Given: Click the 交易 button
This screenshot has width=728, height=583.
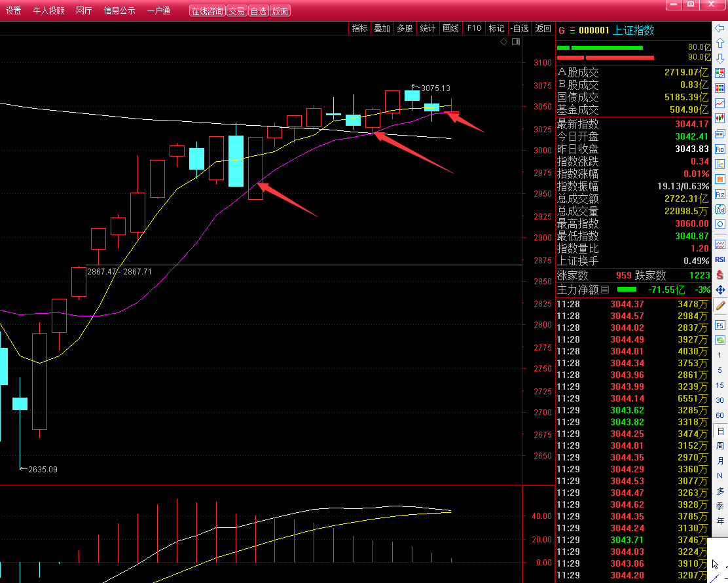Looking at the screenshot, I should pos(236,11).
